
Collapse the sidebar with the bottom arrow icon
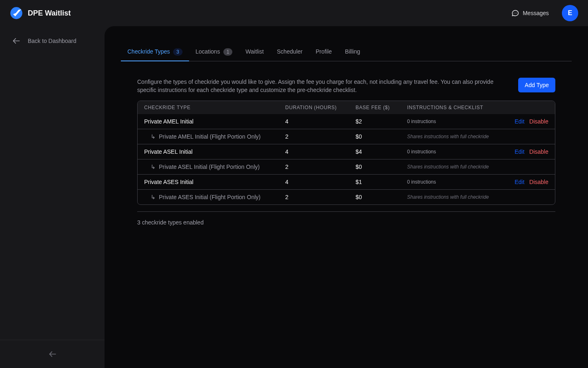52,354
